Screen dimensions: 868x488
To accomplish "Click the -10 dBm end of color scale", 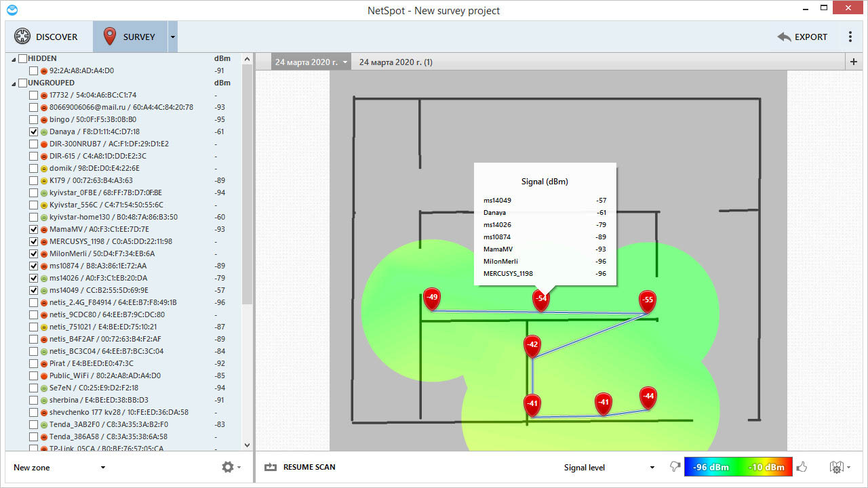I will pos(766,467).
